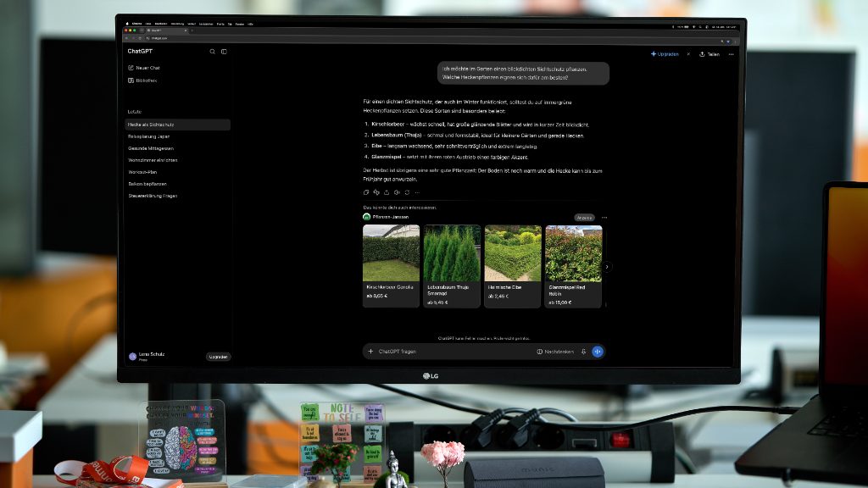Share the conversation with Teilen

(x=709, y=54)
